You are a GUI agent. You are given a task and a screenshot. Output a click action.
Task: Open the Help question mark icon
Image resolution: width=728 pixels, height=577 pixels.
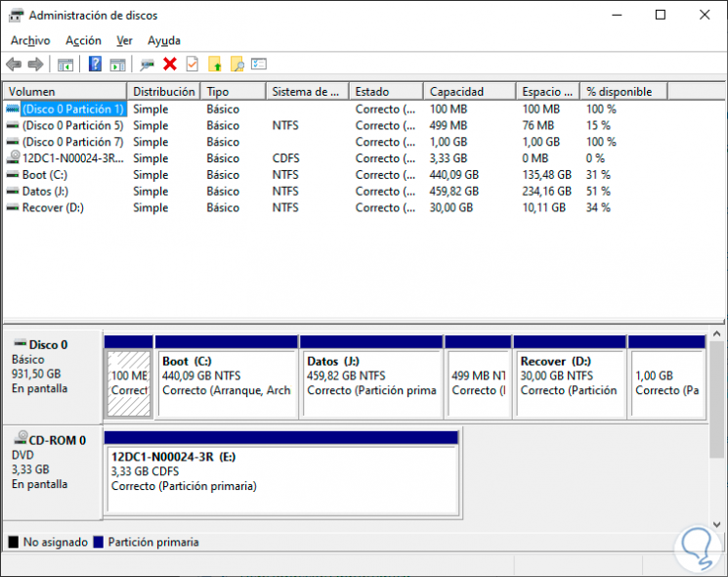pos(95,65)
